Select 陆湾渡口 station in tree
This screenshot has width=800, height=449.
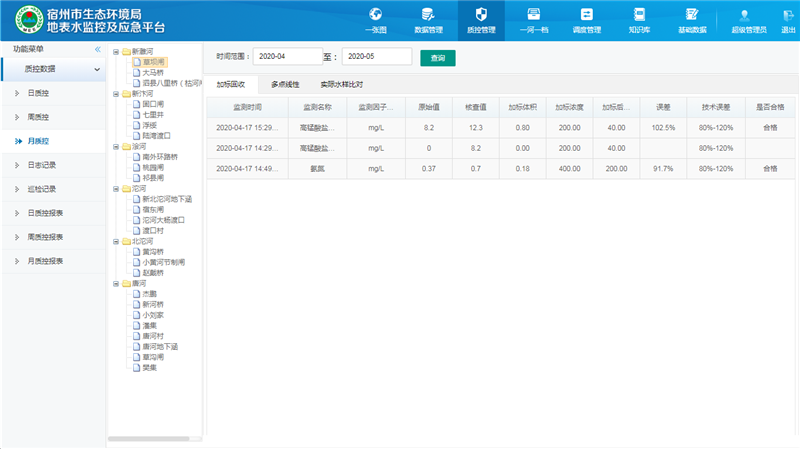[x=156, y=136]
